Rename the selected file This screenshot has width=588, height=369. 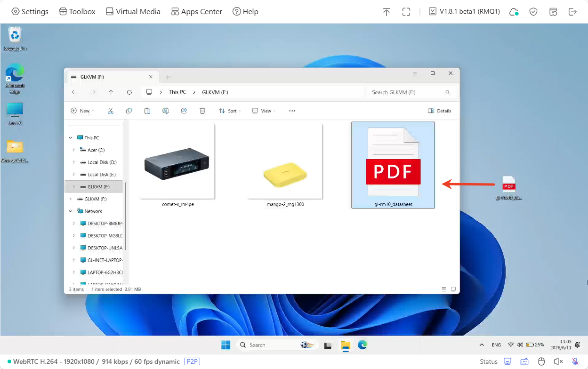click(166, 111)
